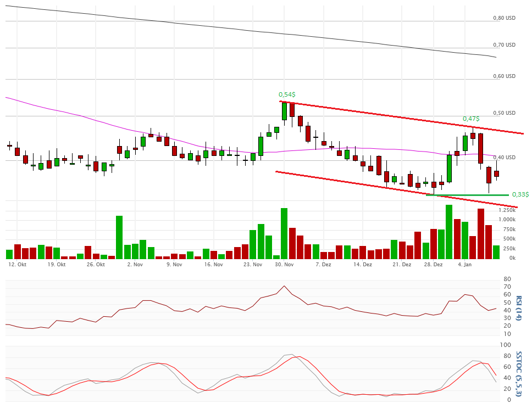Click the 1.250k volume axis label
Viewport: 532px width, 420px height.
click(x=507, y=210)
